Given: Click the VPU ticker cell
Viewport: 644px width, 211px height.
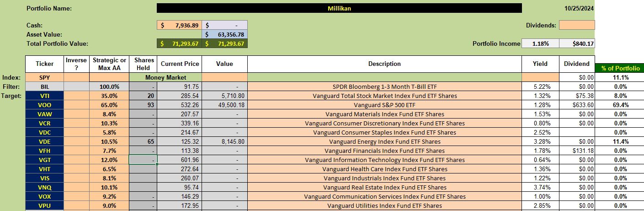Looking at the screenshot, I should click(x=44, y=206).
